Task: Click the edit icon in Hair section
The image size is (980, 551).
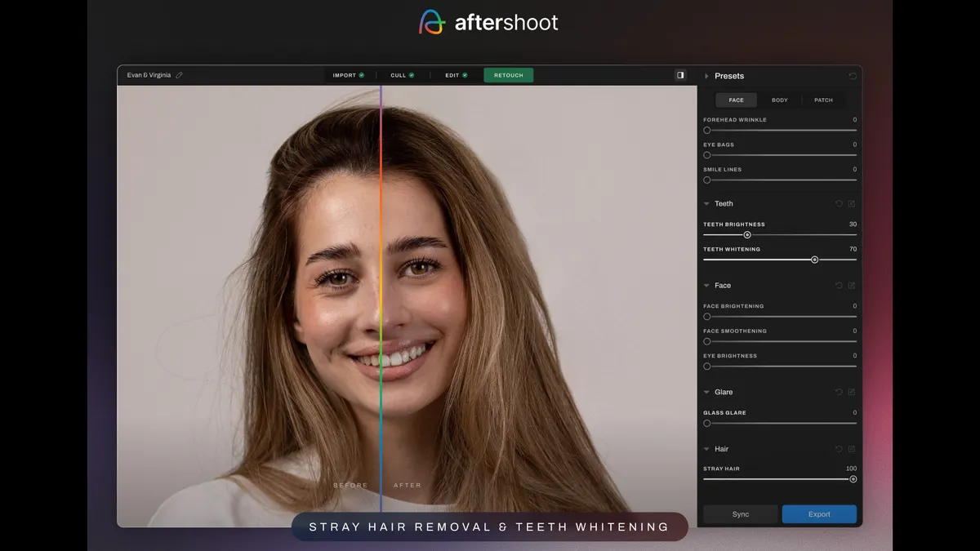Action: point(852,449)
